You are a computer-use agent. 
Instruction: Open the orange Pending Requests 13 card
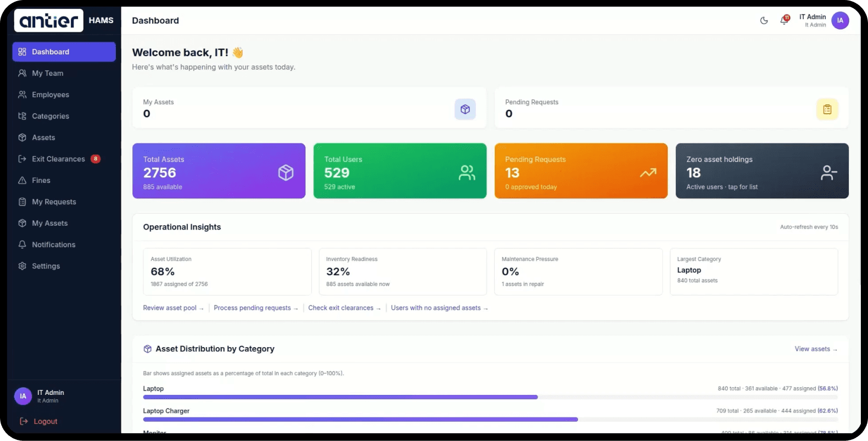[x=581, y=171]
